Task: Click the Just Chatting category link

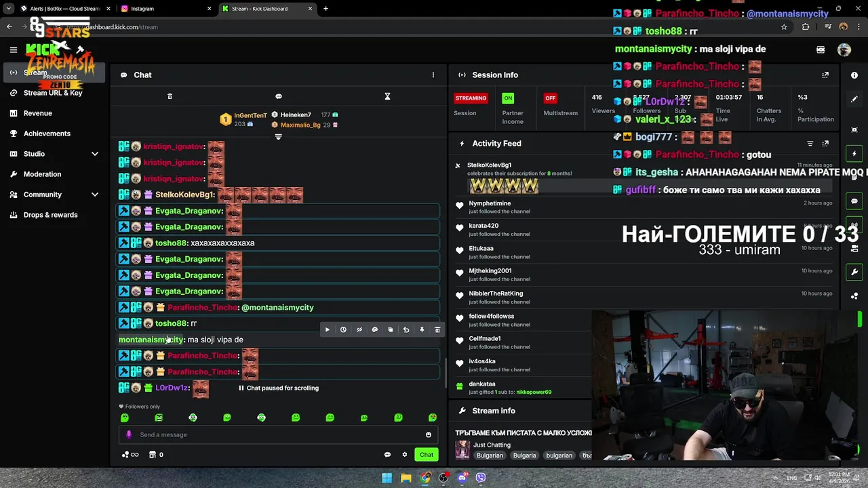Action: 492,445
